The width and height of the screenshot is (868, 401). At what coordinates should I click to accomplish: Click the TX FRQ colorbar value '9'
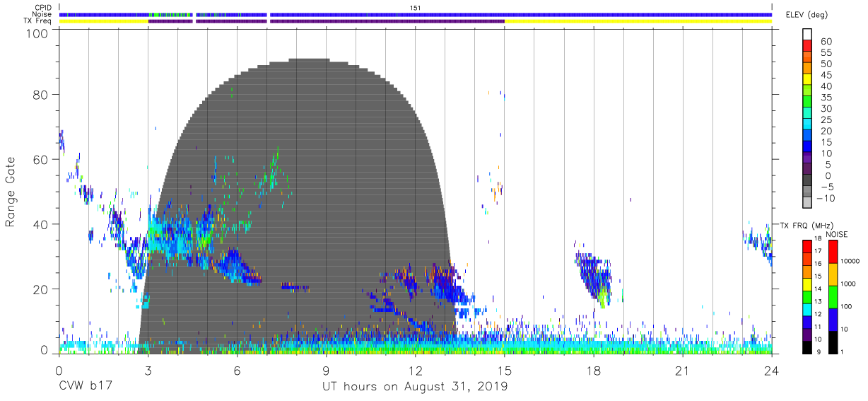[x=820, y=353]
